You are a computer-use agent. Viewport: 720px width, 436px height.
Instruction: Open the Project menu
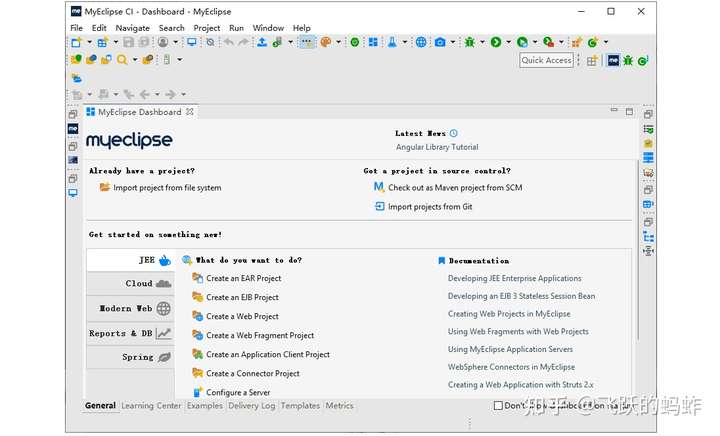(207, 28)
